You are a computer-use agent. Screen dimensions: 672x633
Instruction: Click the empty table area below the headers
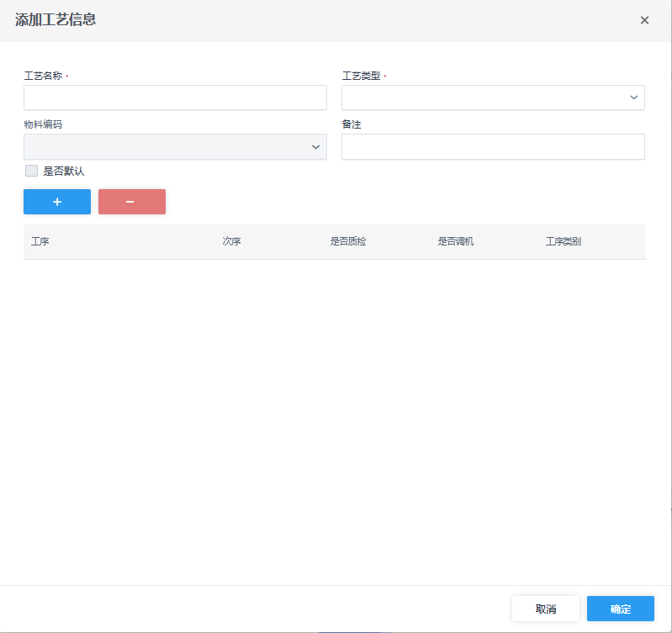tap(335, 404)
